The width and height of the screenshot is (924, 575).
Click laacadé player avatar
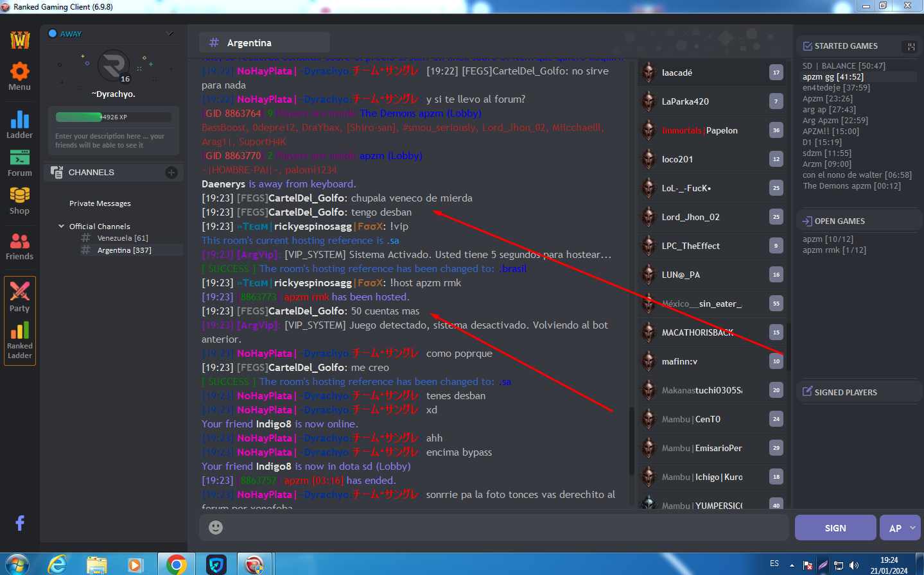(x=648, y=73)
